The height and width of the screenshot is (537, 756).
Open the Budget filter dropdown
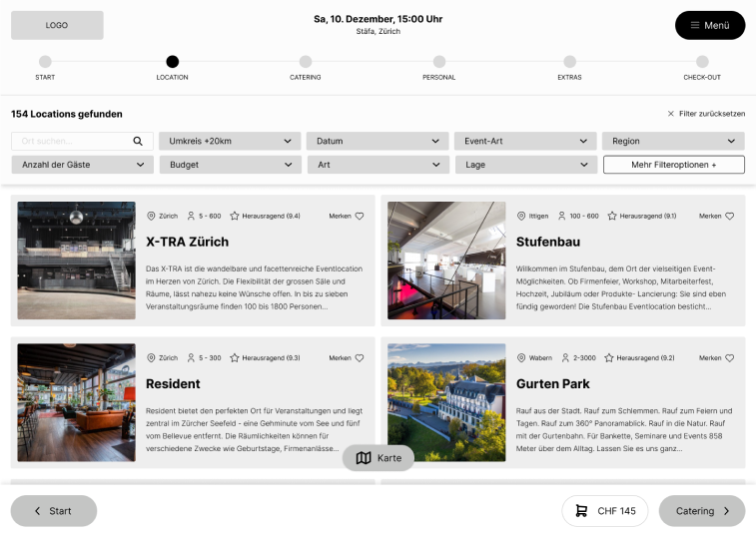pos(230,165)
